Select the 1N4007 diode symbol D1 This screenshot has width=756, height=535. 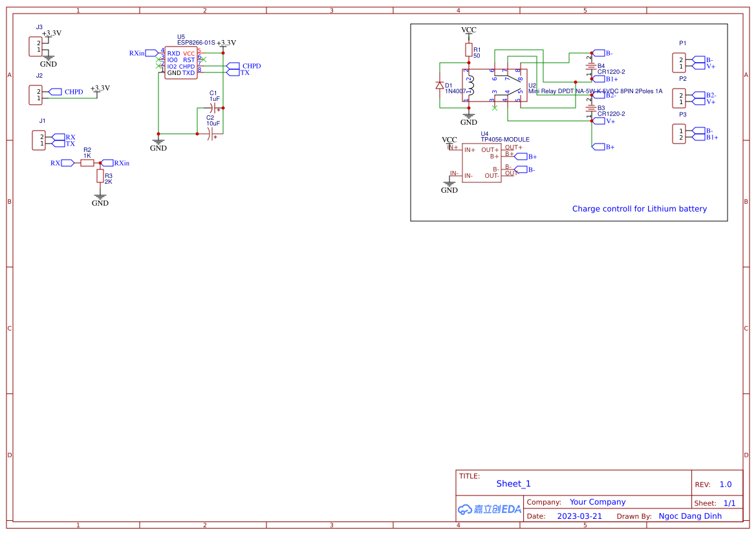click(x=440, y=85)
